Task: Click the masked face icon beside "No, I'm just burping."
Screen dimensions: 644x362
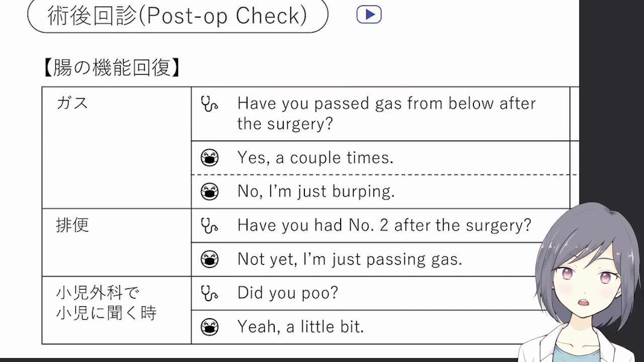Action: click(209, 192)
